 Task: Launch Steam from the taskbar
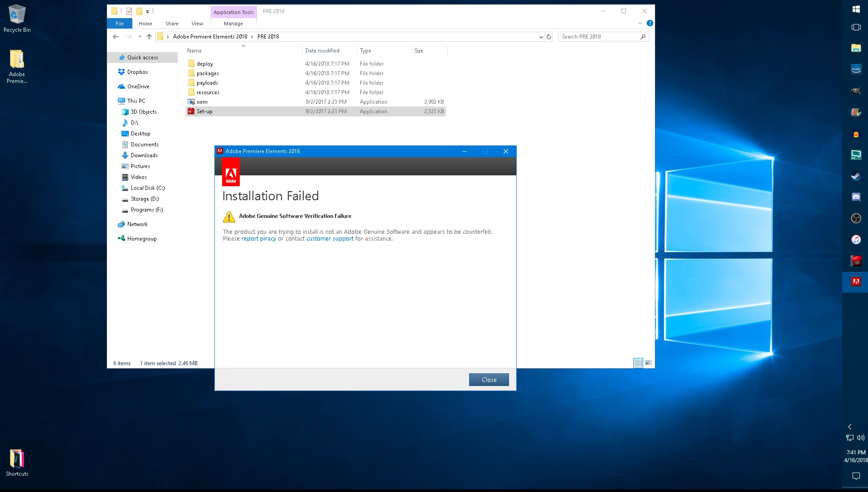pyautogui.click(x=856, y=176)
